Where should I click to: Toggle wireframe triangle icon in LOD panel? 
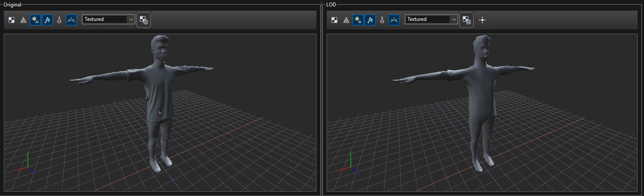tap(346, 20)
